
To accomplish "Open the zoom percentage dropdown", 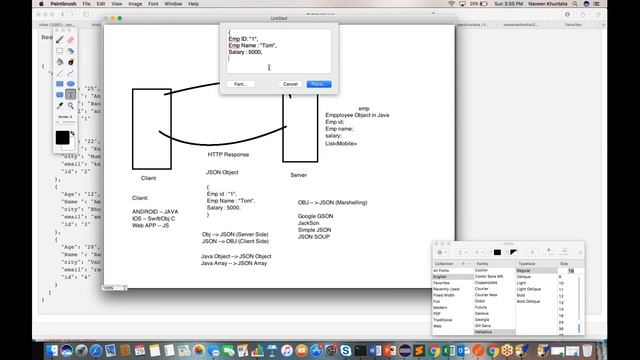I will (x=114, y=288).
